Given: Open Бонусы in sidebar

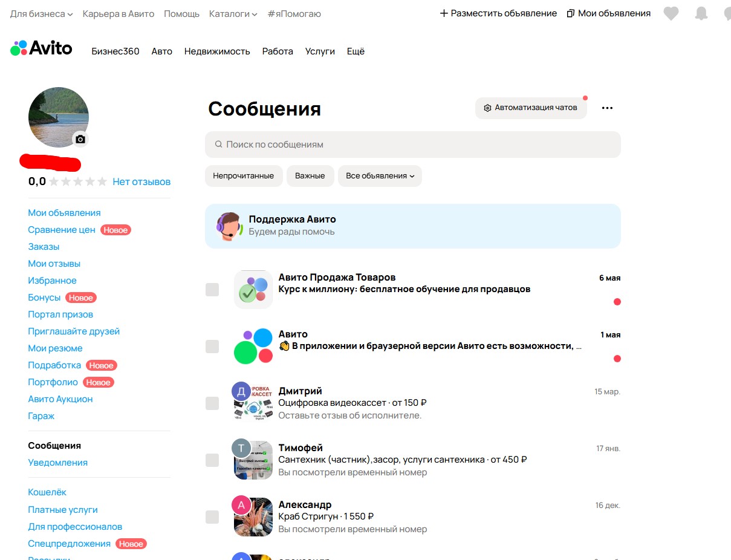Looking at the screenshot, I should coord(44,298).
